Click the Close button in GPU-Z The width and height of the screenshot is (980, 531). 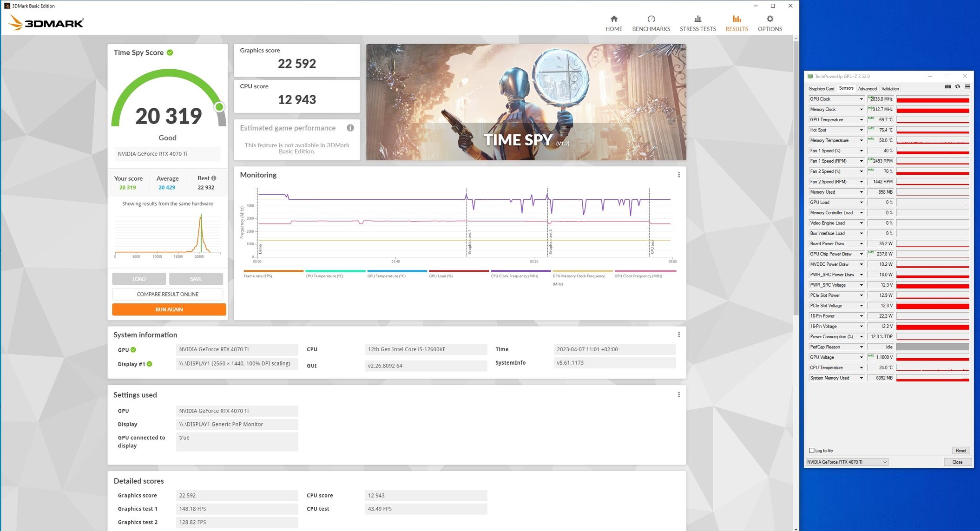[957, 462]
